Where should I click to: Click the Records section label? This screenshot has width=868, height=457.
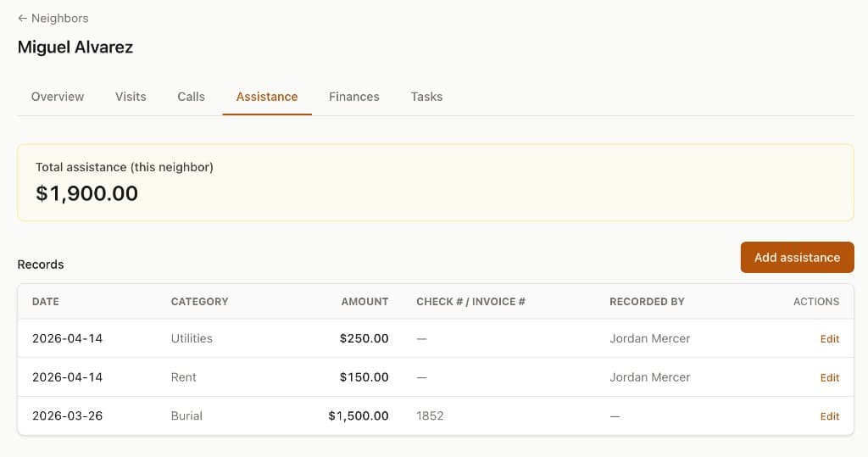41,265
